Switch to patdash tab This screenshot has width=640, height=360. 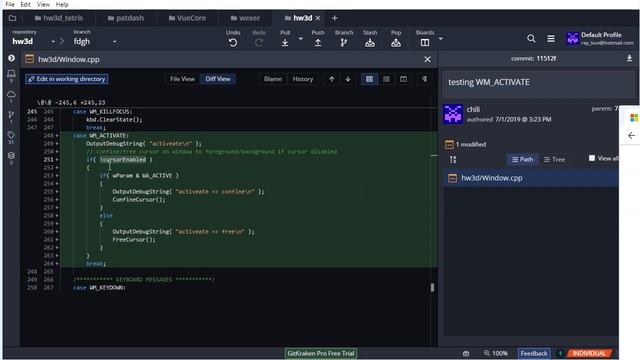click(x=126, y=18)
